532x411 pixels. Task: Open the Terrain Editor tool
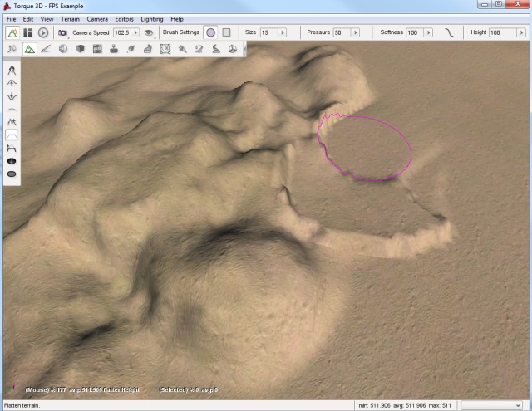29,49
